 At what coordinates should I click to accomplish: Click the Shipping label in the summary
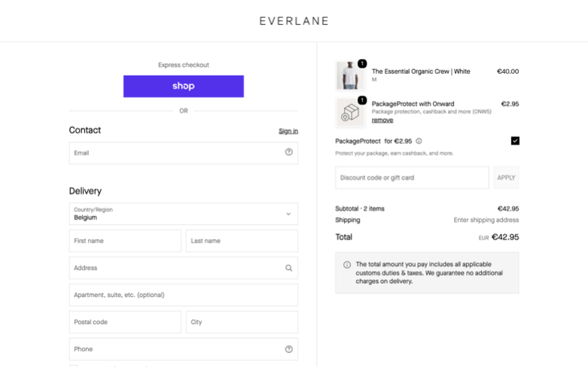(347, 220)
